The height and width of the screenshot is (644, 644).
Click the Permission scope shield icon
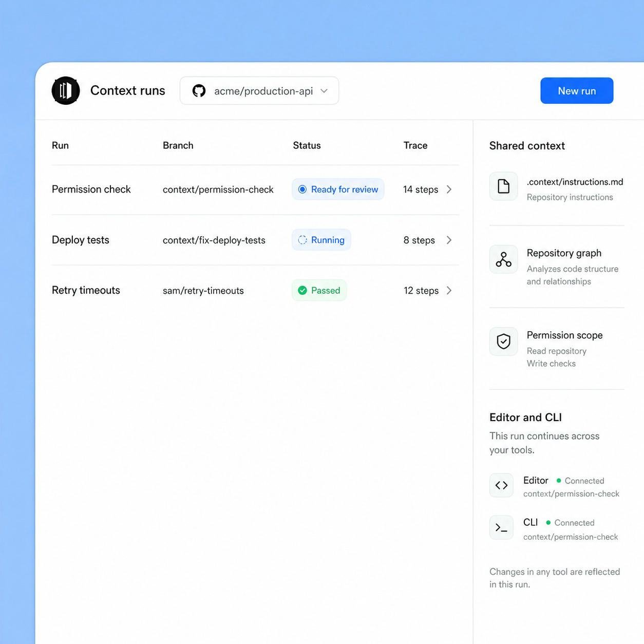[x=504, y=342]
